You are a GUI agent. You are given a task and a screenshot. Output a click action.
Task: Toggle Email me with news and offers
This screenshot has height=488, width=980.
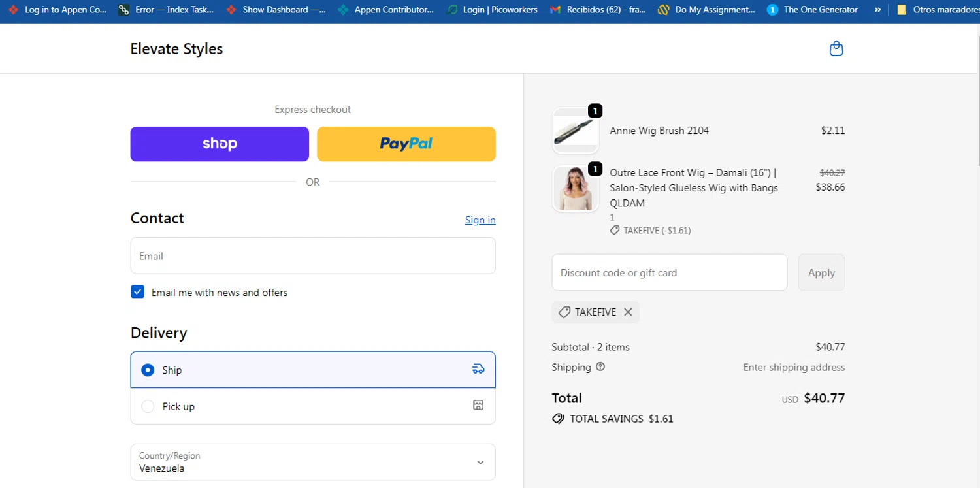coord(137,292)
